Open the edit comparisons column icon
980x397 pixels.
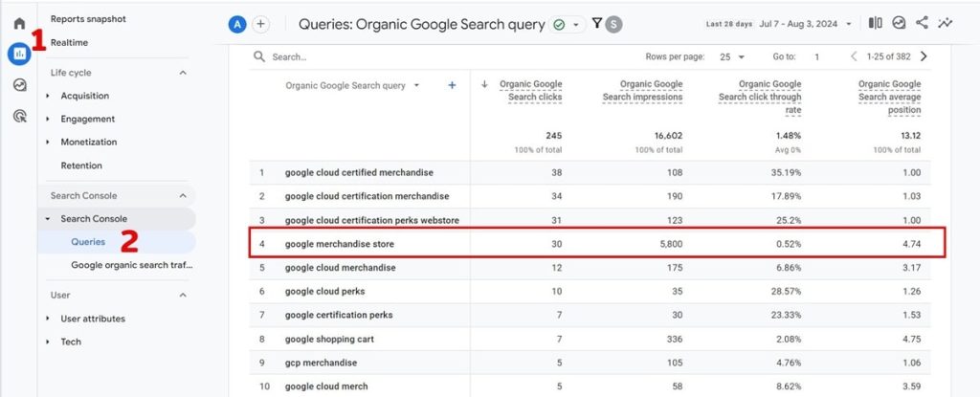click(x=875, y=23)
